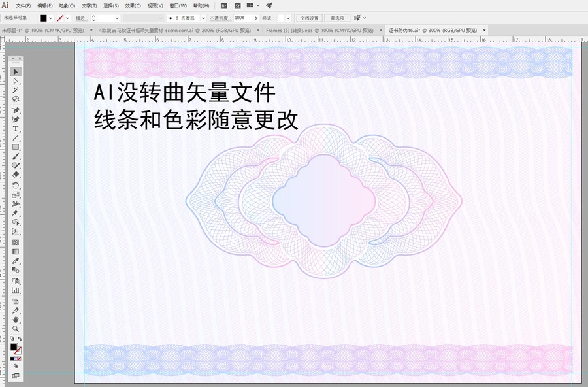Click the arrange documents layout icon
This screenshot has width=588, height=387.
click(250, 6)
